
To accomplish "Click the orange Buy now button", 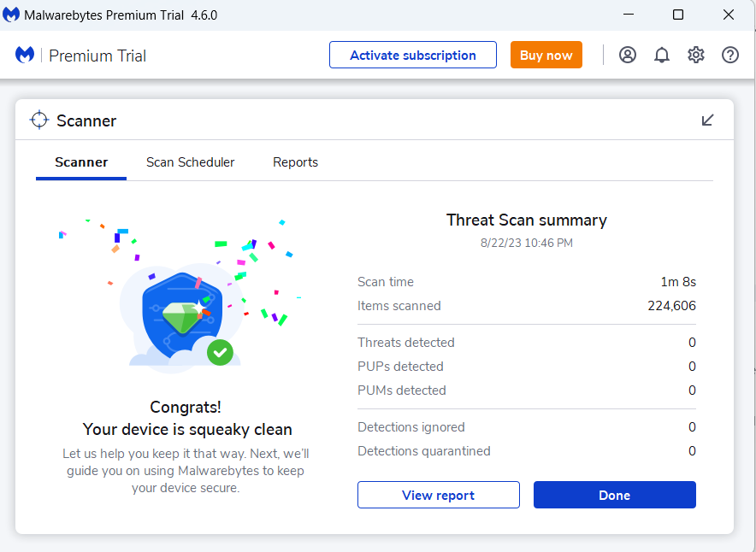I will point(546,56).
